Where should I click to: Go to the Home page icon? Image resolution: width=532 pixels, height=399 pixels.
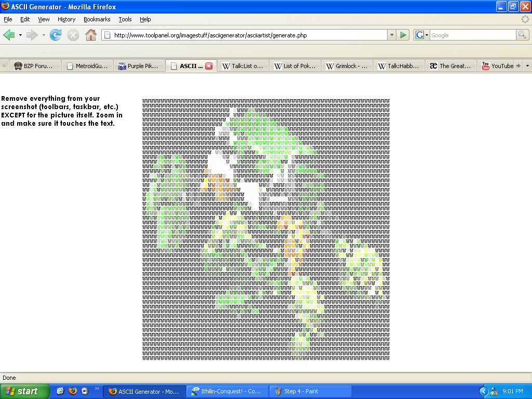90,35
